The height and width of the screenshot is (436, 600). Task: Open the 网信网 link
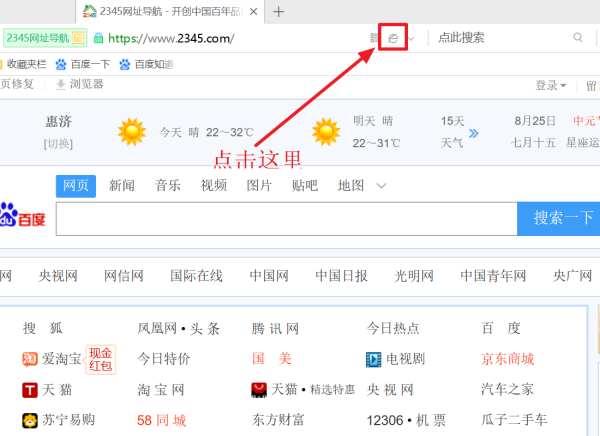coord(124,276)
